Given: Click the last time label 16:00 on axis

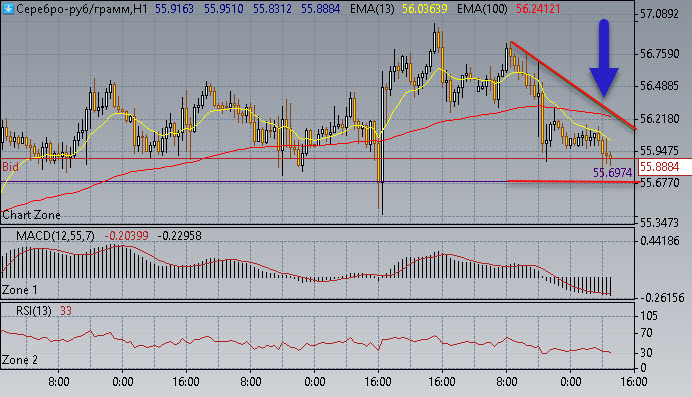Looking at the screenshot, I should [634, 382].
